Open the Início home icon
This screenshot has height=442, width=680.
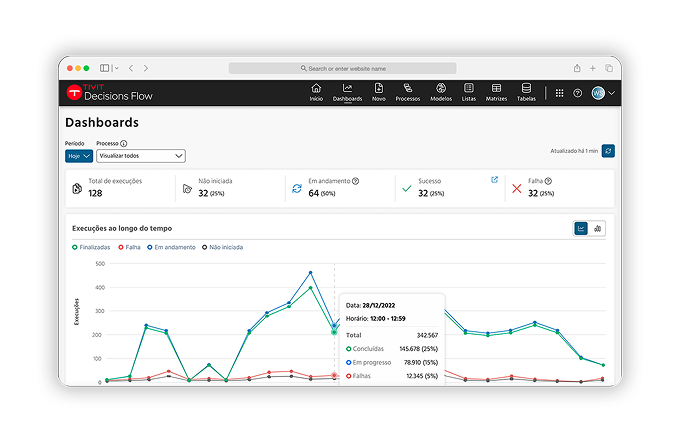click(x=316, y=90)
